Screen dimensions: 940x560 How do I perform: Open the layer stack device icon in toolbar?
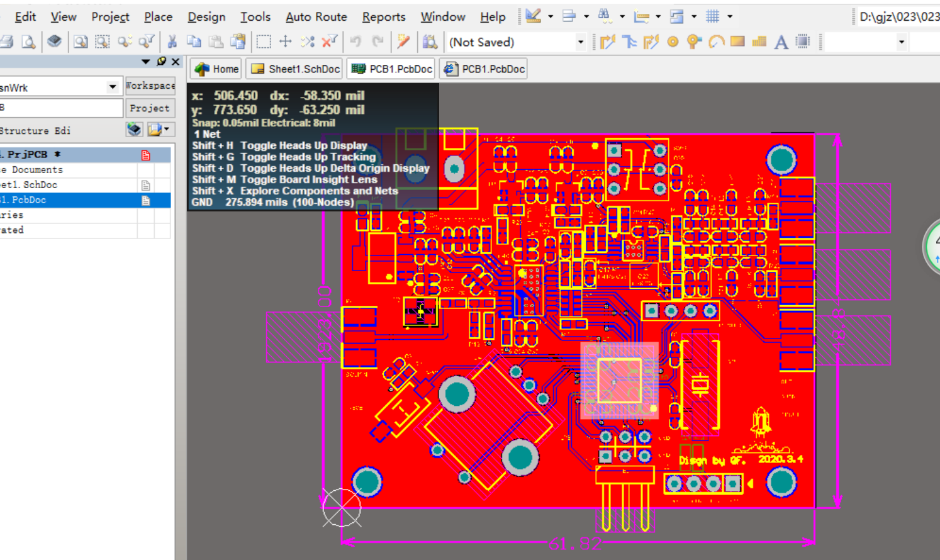(55, 42)
